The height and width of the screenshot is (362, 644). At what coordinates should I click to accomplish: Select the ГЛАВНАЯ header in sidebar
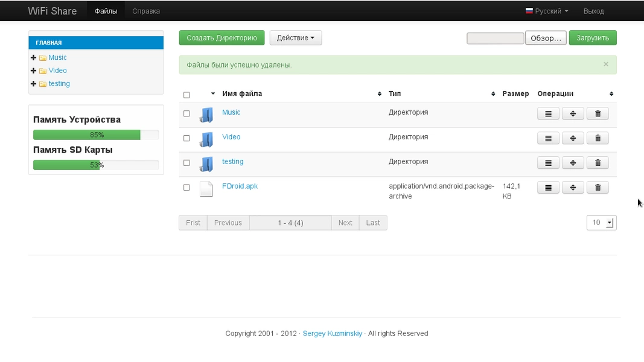pyautogui.click(x=96, y=43)
